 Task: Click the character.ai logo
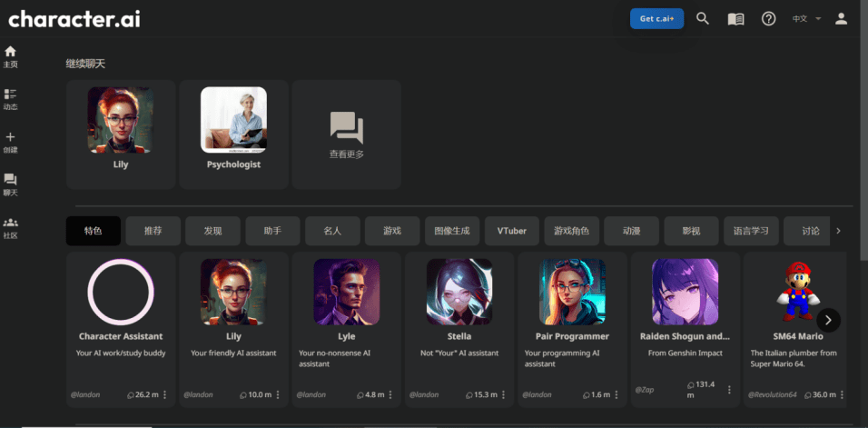point(74,19)
